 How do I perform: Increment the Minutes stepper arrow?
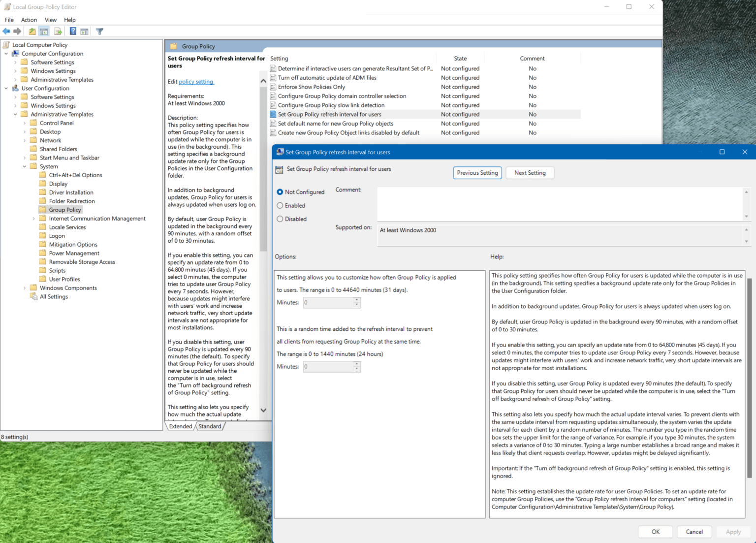[356, 300]
